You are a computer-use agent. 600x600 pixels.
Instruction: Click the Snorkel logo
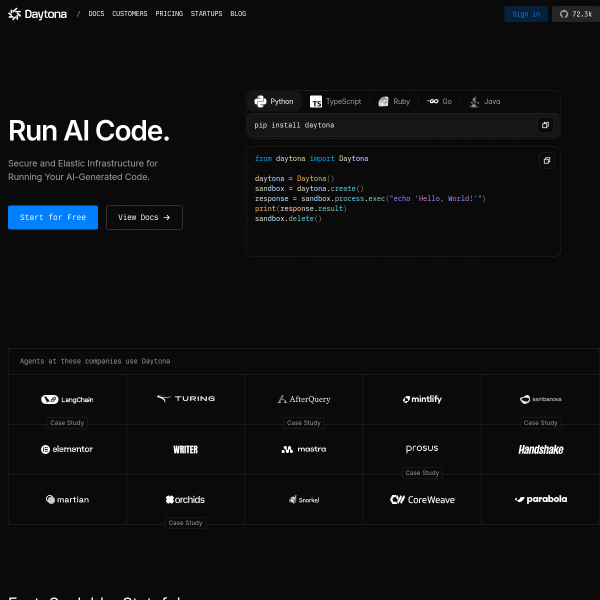point(304,500)
